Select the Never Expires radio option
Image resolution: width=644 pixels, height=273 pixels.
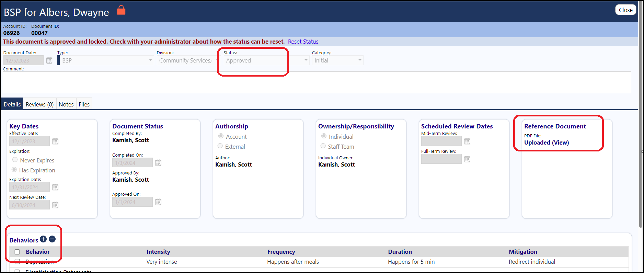point(15,160)
